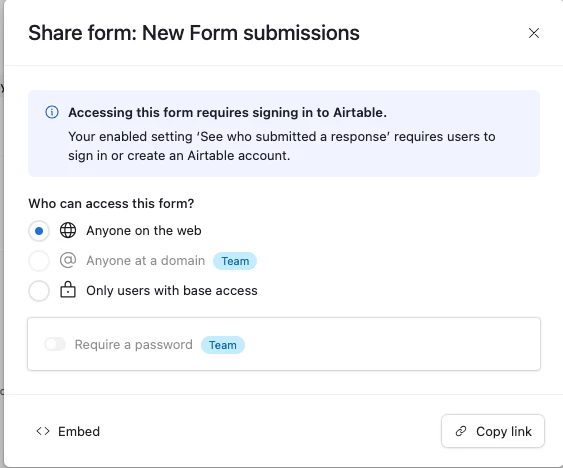Close the Share form dialog

pyautogui.click(x=534, y=33)
